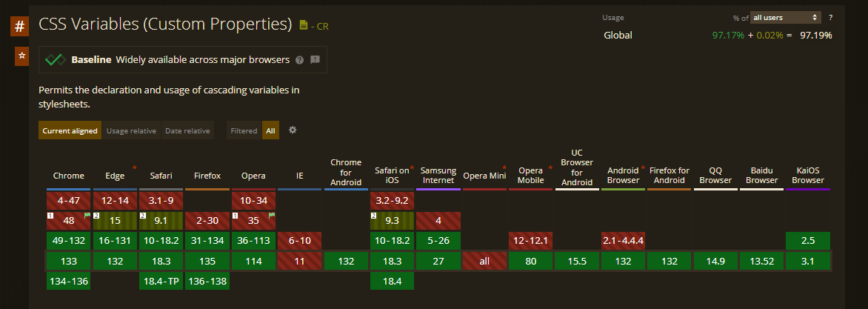Click the KaiOS Browser header

click(808, 176)
